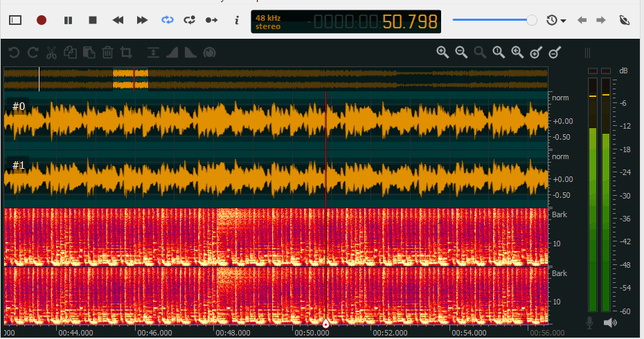Screen dimensions: 644x339
Task: Open file info with the i icon
Action: [237, 20]
